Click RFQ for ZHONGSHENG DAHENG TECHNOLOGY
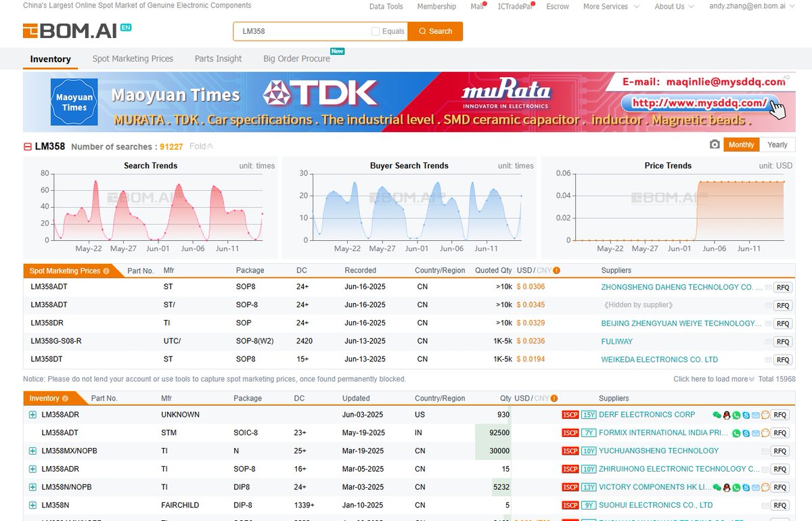812x521 pixels. click(782, 288)
